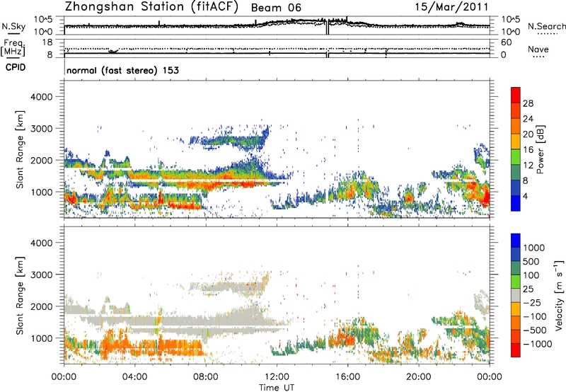This screenshot has height=392, width=566.
Task: Click the '60' label on the right Nave axis
Action: point(506,42)
